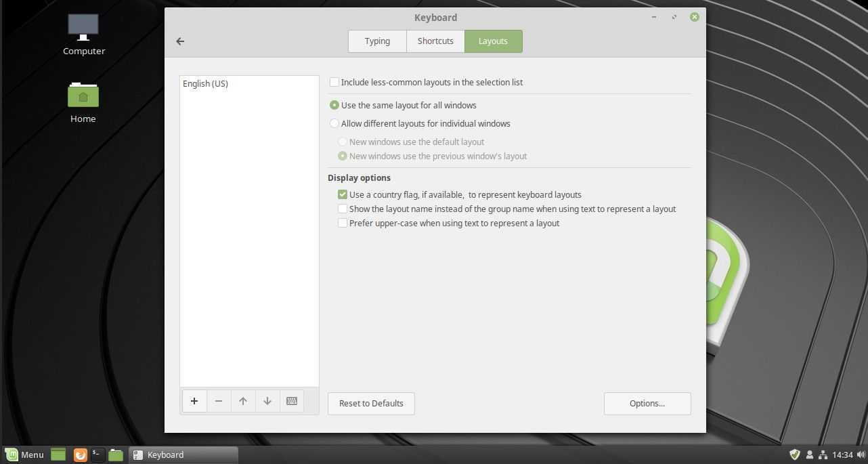Image resolution: width=868 pixels, height=464 pixels.
Task: Click Reset to Defaults button
Action: [371, 403]
